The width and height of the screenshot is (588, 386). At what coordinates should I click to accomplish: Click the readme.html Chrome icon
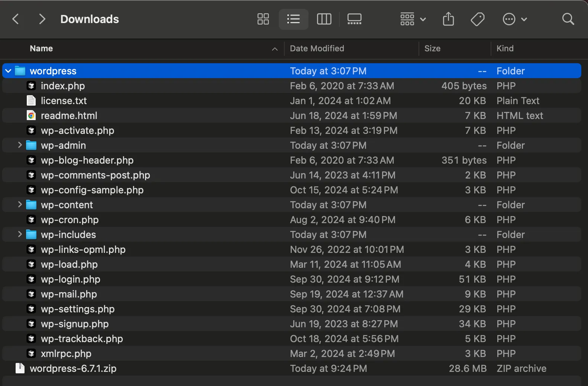(x=31, y=115)
